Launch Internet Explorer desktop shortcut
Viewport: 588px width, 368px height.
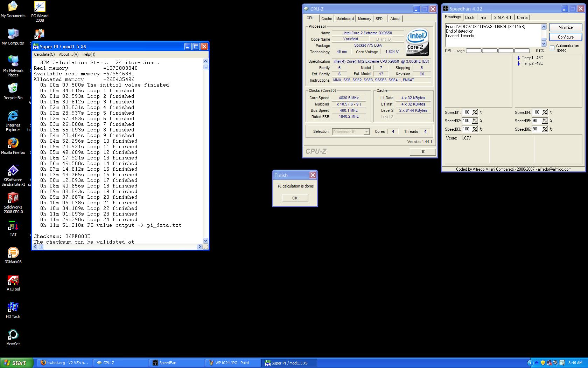(x=13, y=121)
